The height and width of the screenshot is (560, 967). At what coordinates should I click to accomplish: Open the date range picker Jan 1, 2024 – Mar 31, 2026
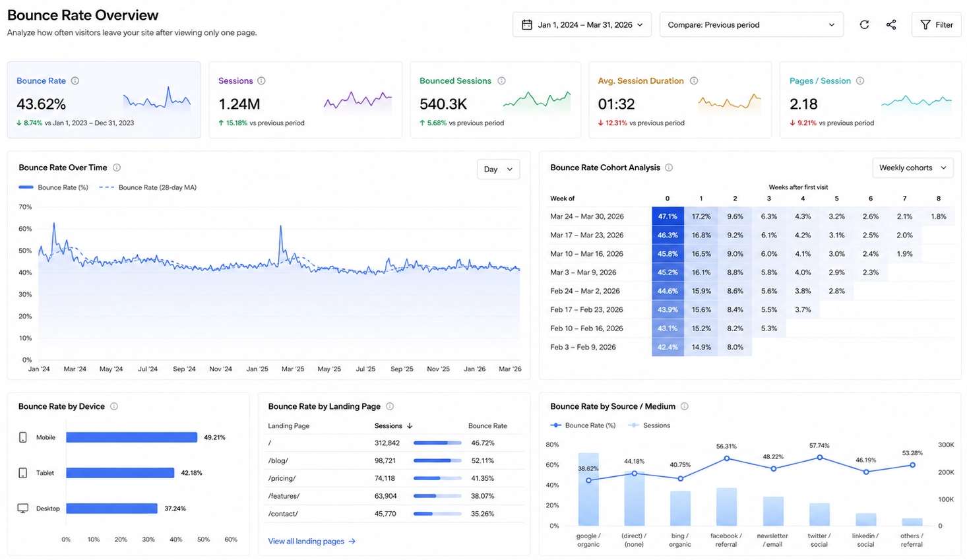[582, 24]
